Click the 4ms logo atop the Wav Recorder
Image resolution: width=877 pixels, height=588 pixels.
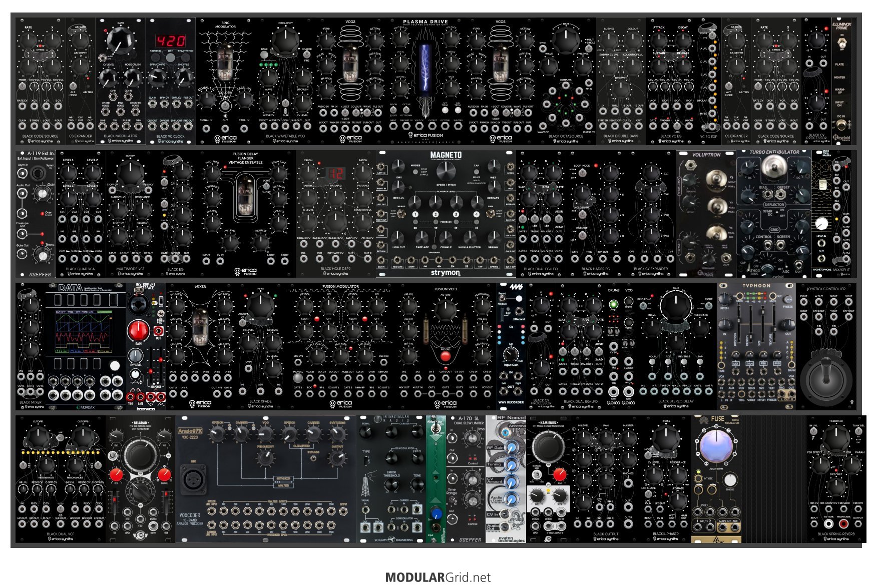point(517,287)
